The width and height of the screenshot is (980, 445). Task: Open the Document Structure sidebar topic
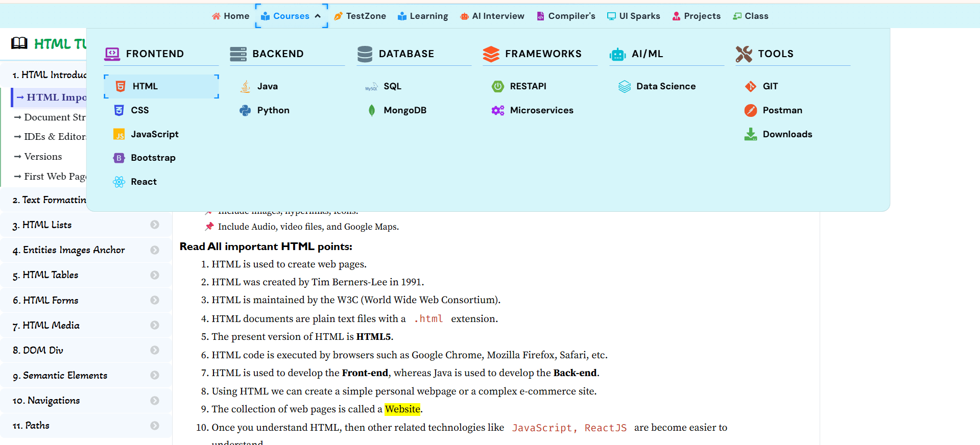(x=55, y=117)
